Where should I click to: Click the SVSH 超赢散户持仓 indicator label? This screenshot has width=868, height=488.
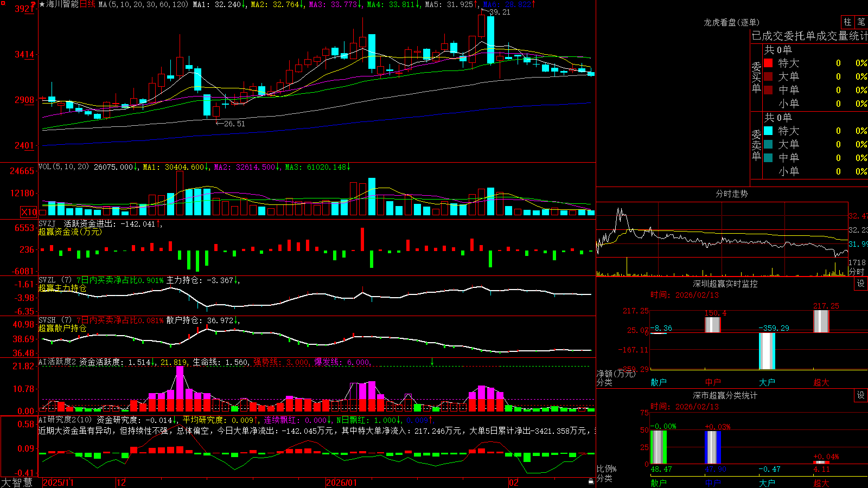tap(55, 320)
